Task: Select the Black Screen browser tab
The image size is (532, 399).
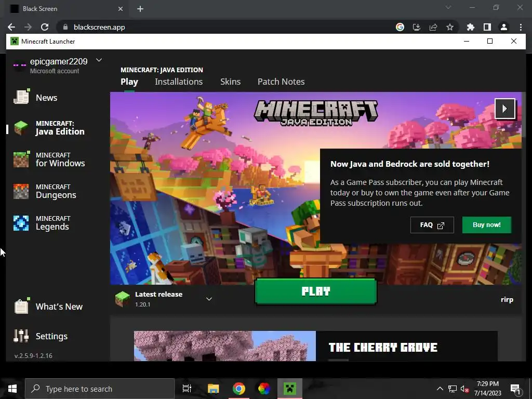Action: (x=66, y=9)
